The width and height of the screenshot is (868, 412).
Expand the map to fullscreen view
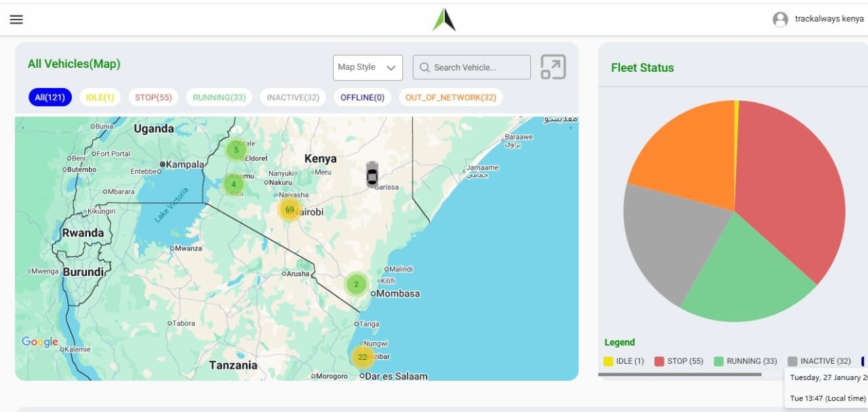pyautogui.click(x=553, y=66)
